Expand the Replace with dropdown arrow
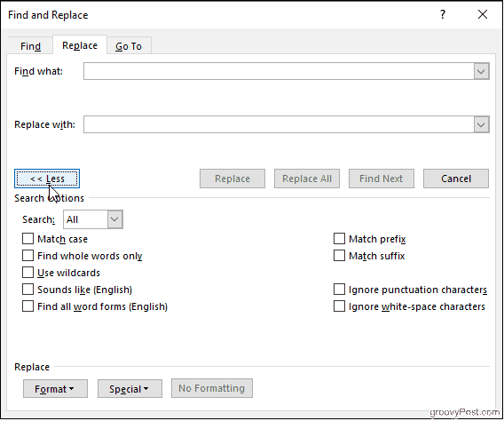 (x=481, y=124)
